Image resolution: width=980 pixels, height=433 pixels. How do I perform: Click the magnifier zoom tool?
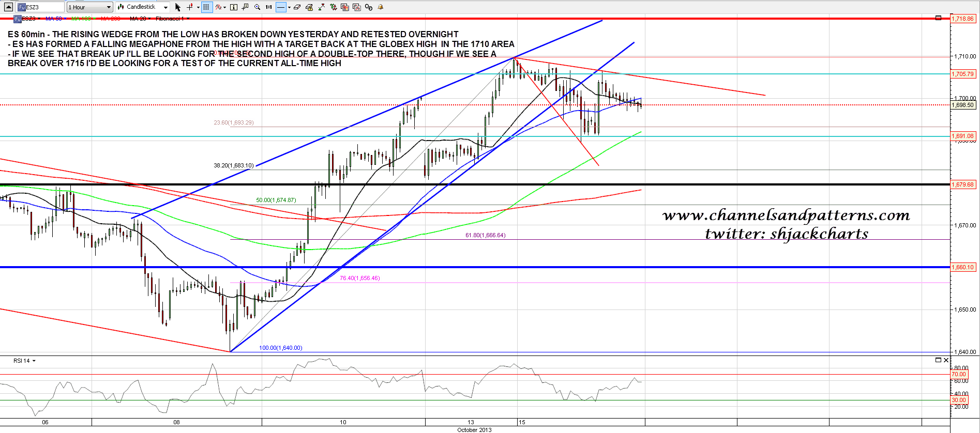click(x=257, y=7)
